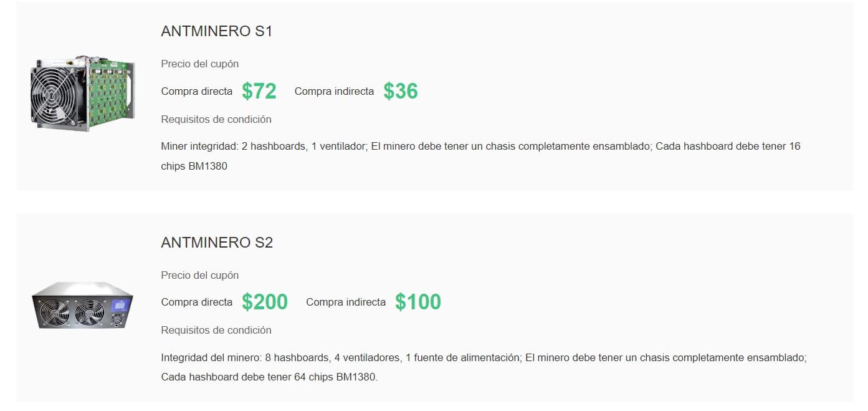This screenshot has width=868, height=411.
Task: Click the fan on the Antminer S1 picture
Action: click(x=55, y=94)
